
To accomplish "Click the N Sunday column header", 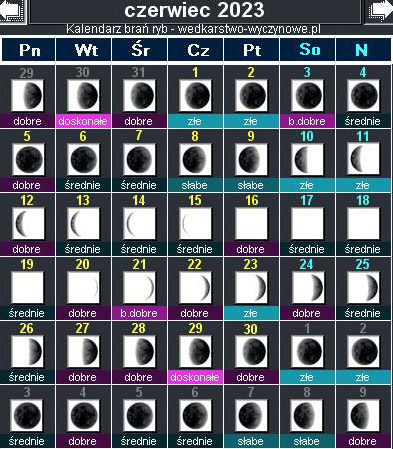I will coord(363,50).
